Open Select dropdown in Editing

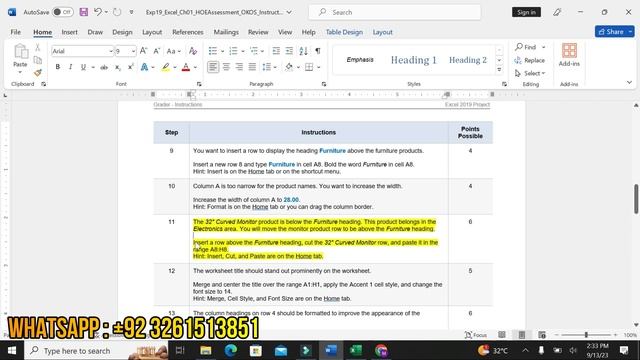click(x=530, y=73)
